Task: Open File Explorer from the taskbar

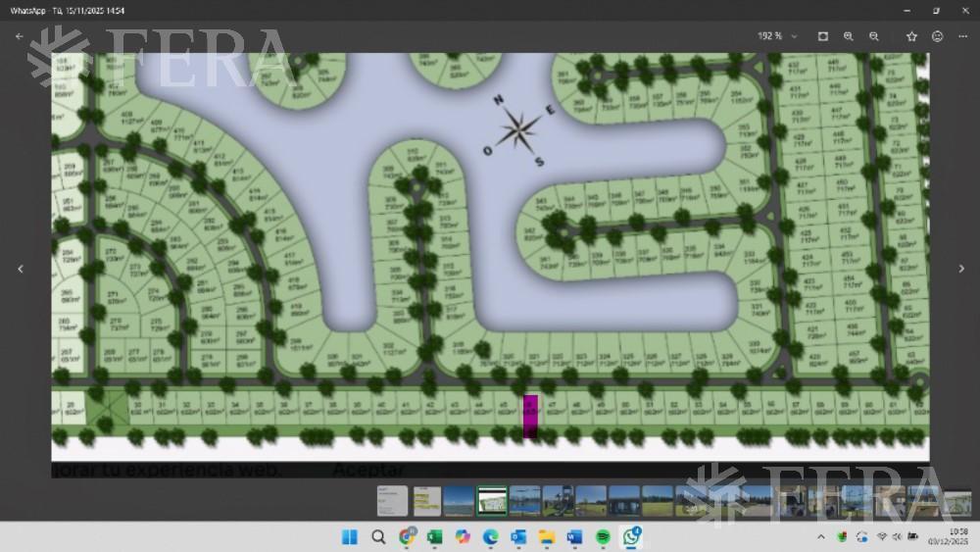Action: click(x=547, y=537)
